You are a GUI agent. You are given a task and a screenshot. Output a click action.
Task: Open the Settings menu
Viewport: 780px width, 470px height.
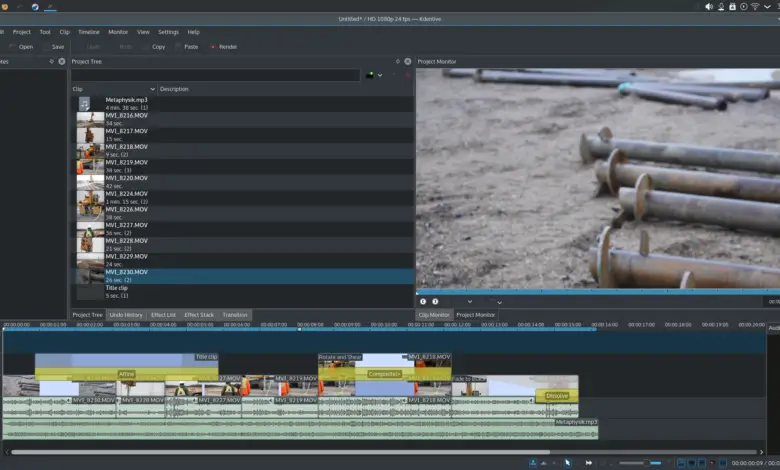pyautogui.click(x=169, y=32)
